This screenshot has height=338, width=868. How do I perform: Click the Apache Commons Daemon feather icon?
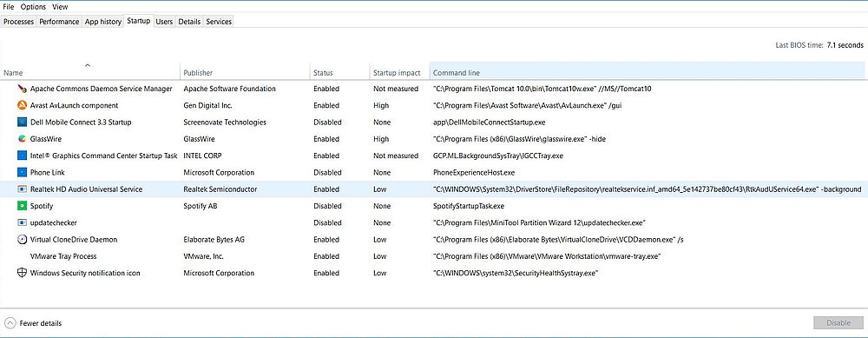point(23,89)
